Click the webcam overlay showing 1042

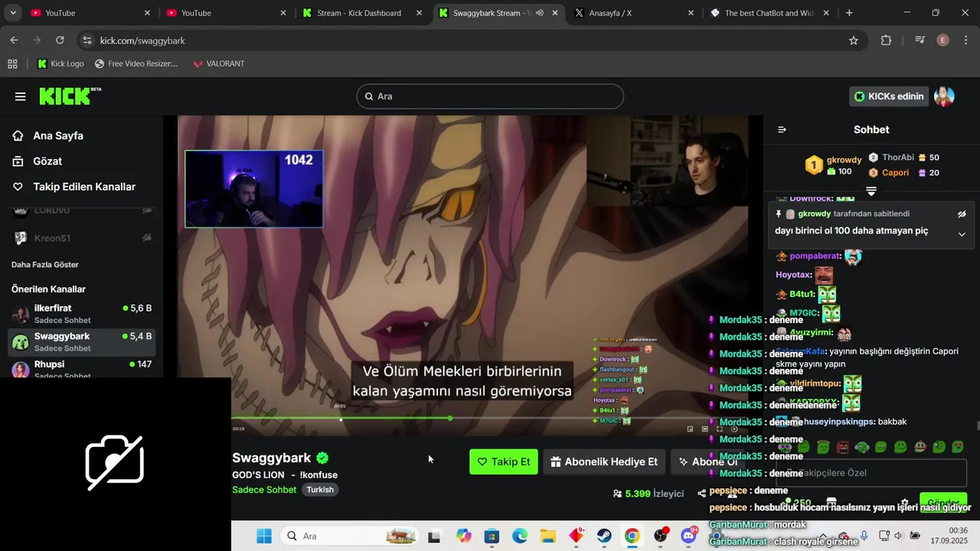[253, 188]
